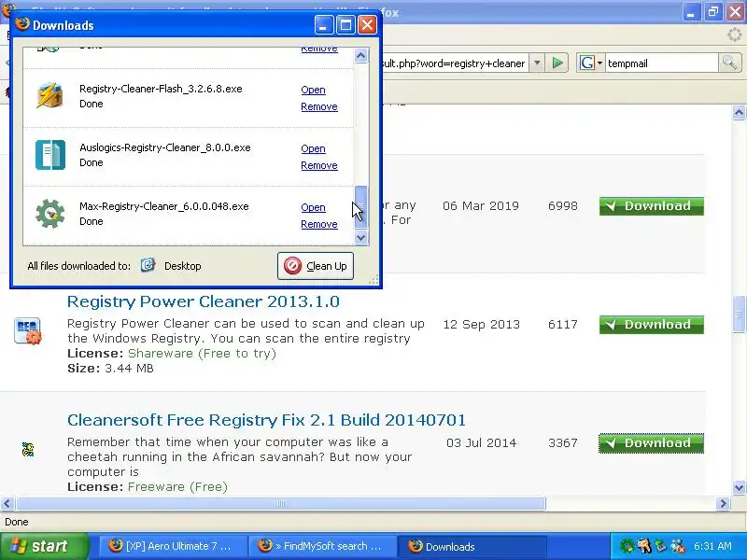The height and width of the screenshot is (560, 747).
Task: Open Max-Registry-Cleaner_6.0.0.048.exe download
Action: pyautogui.click(x=313, y=207)
